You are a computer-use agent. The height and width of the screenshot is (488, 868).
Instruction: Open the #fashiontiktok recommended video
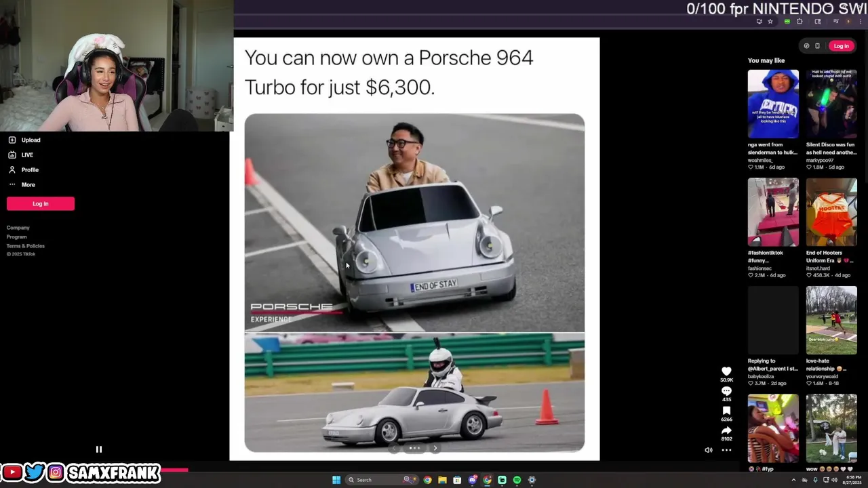point(773,212)
